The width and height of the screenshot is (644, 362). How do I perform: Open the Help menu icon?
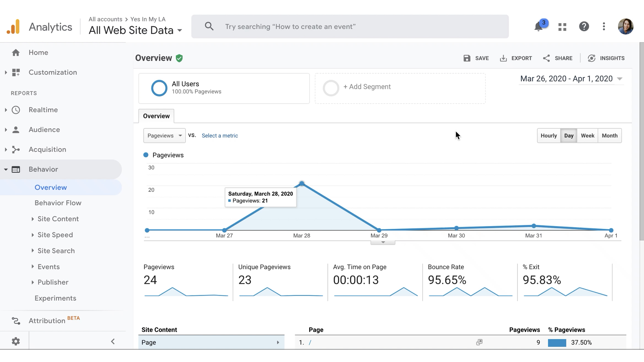point(584,26)
